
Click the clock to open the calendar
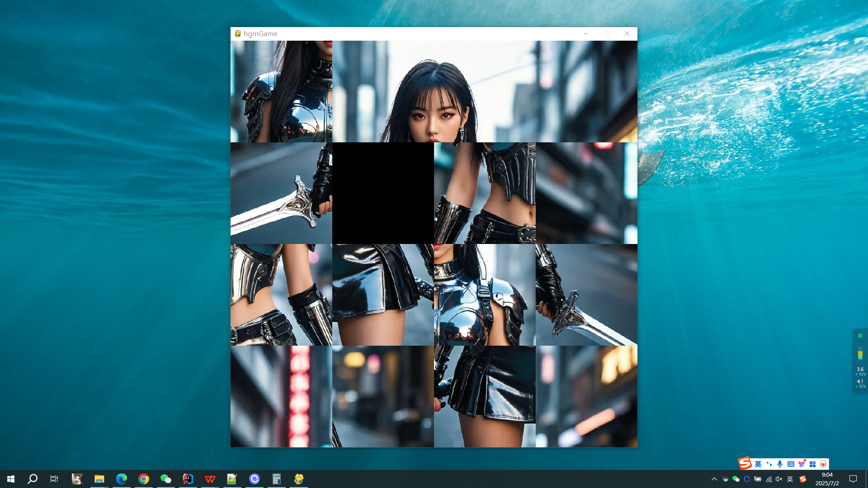tap(827, 479)
